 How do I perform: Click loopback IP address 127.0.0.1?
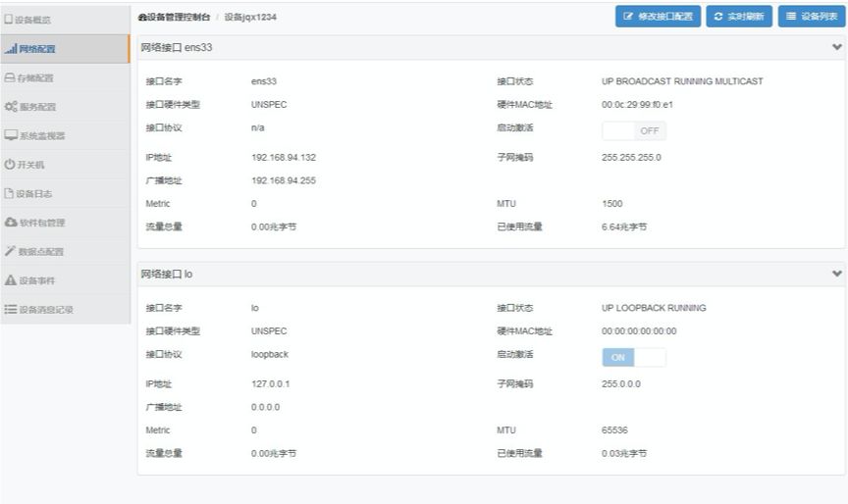[x=271, y=383]
